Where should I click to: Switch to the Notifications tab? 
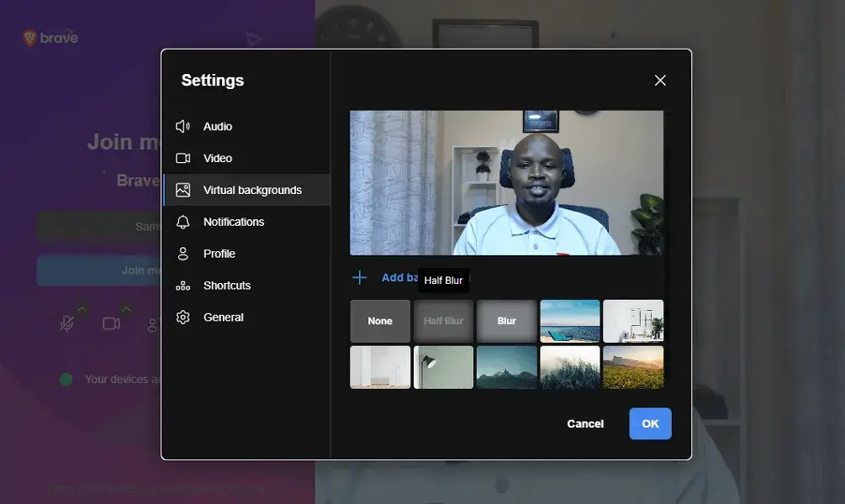[234, 223]
